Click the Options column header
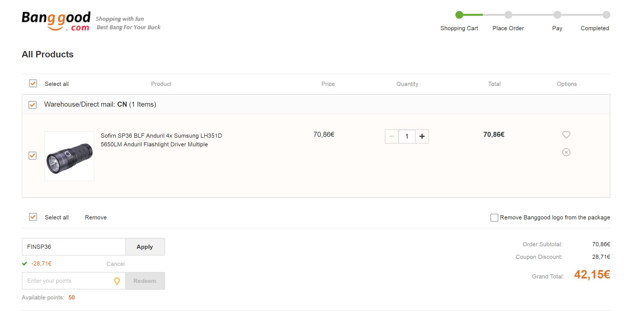644x321 pixels. pos(567,84)
